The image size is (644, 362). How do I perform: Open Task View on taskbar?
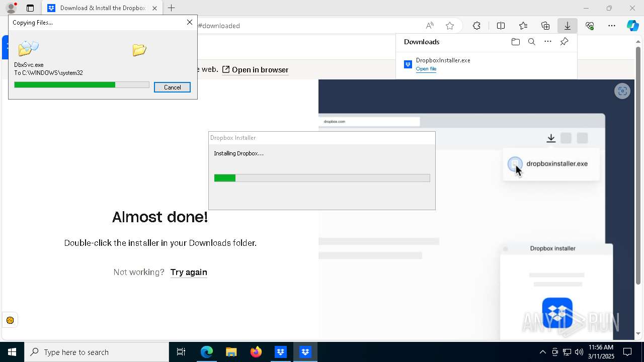(x=181, y=352)
